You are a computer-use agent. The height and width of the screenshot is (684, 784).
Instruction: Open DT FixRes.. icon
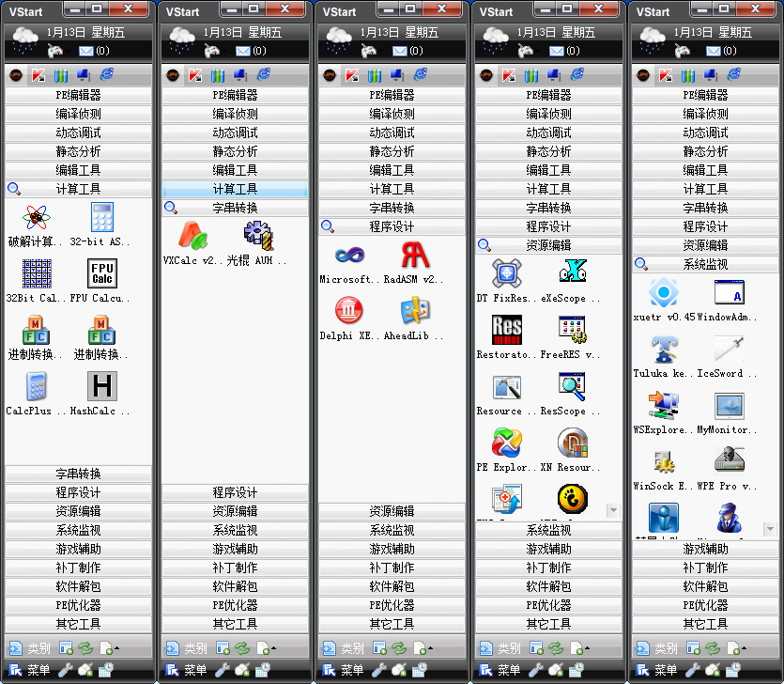pos(506,273)
